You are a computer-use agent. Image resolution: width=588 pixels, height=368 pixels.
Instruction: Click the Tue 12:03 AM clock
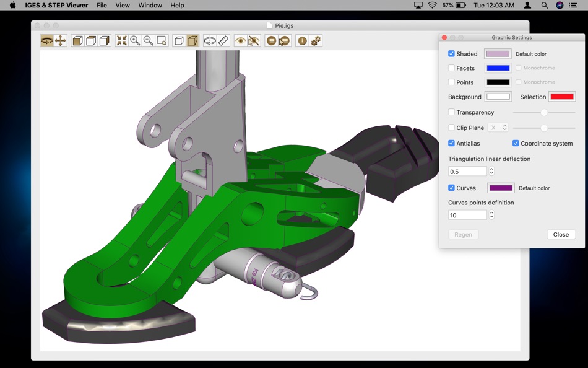click(x=494, y=5)
